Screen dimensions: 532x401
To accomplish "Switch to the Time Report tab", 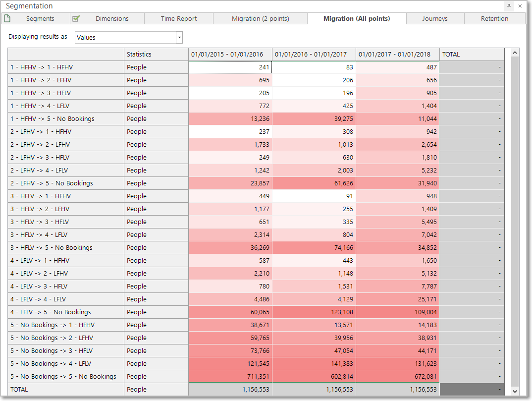I will (179, 19).
